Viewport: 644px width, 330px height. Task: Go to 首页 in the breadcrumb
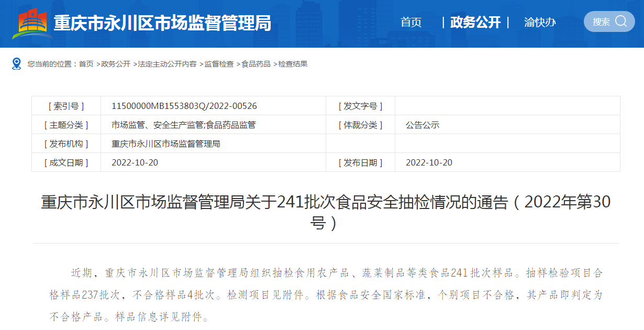point(86,64)
